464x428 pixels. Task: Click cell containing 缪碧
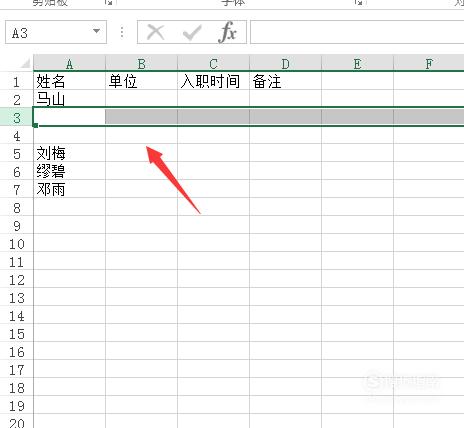[69, 172]
